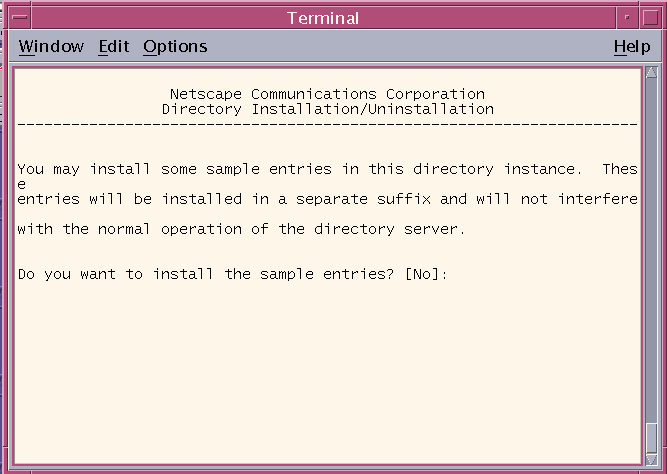Click the minimize dot button in title bar

click(627, 17)
